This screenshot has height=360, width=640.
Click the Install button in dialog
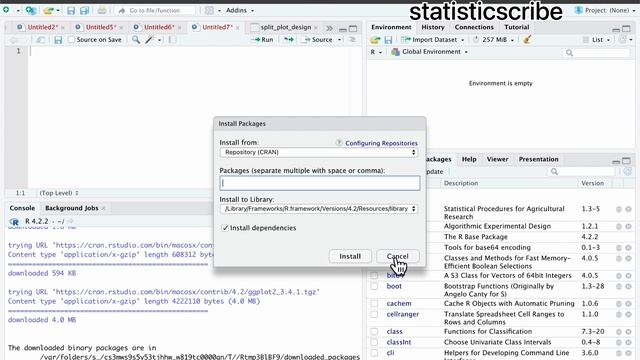click(x=350, y=256)
